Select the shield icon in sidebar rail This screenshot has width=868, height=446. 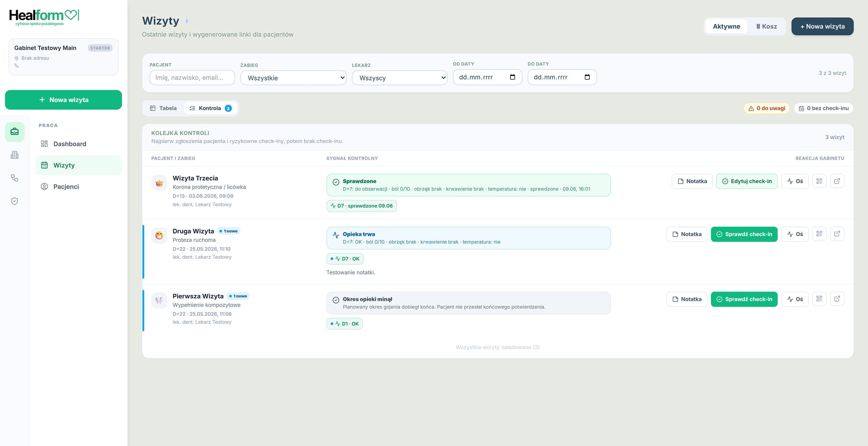click(x=15, y=201)
